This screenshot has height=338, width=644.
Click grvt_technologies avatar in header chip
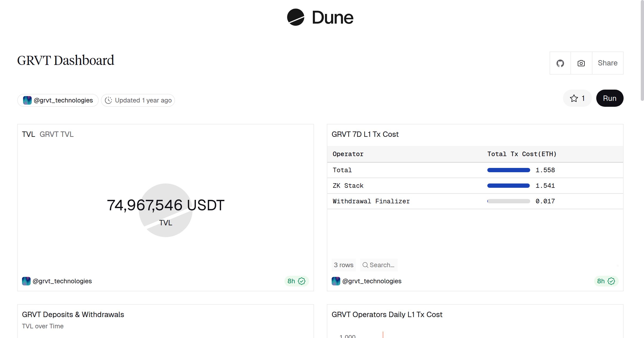[x=27, y=100]
